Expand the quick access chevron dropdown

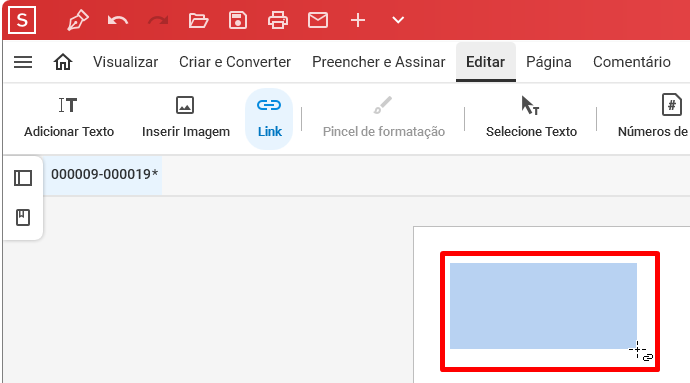[x=398, y=20]
